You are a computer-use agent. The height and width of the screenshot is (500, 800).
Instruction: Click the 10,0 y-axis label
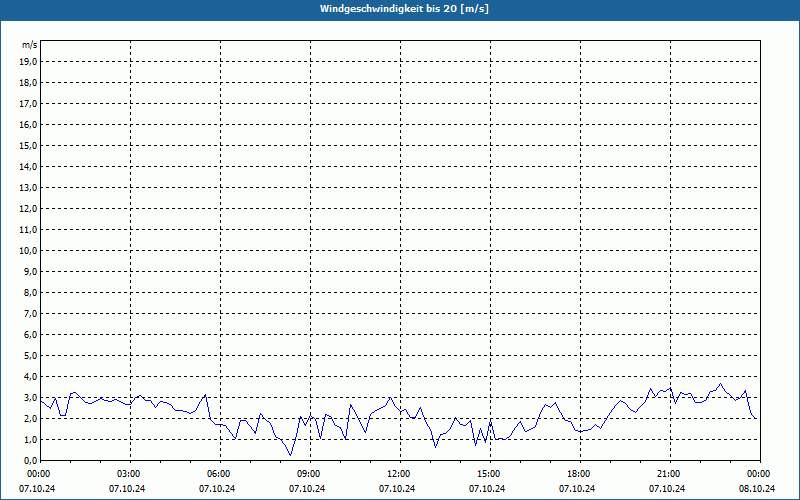pyautogui.click(x=28, y=251)
